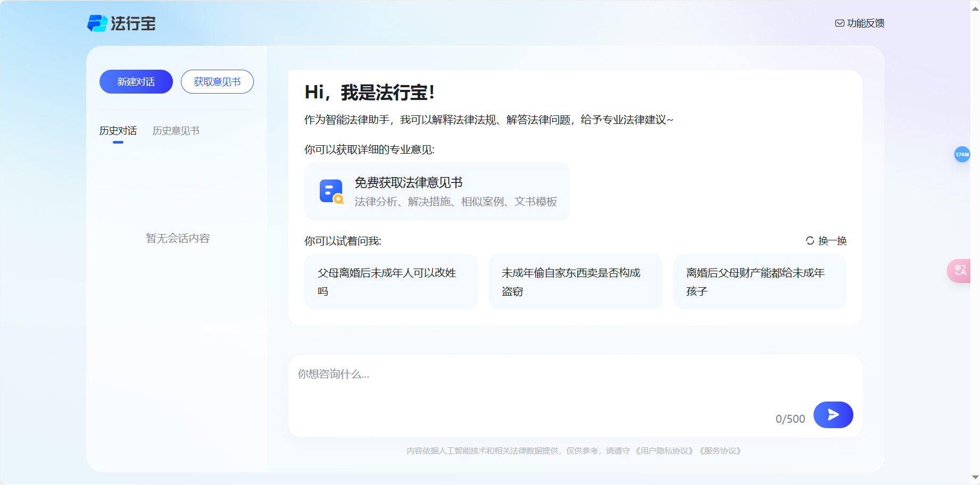Send the message with the paper plane icon

(x=833, y=415)
